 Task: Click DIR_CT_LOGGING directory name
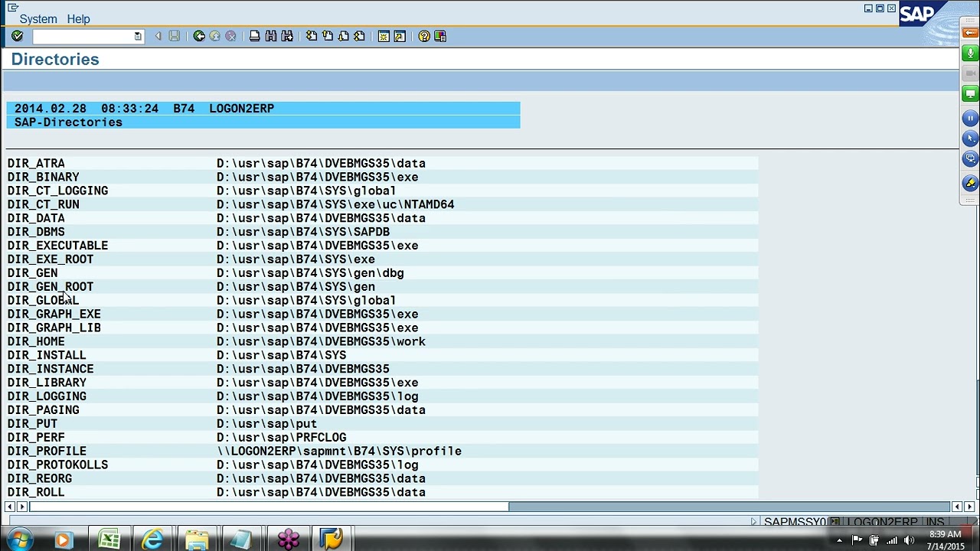(57, 191)
